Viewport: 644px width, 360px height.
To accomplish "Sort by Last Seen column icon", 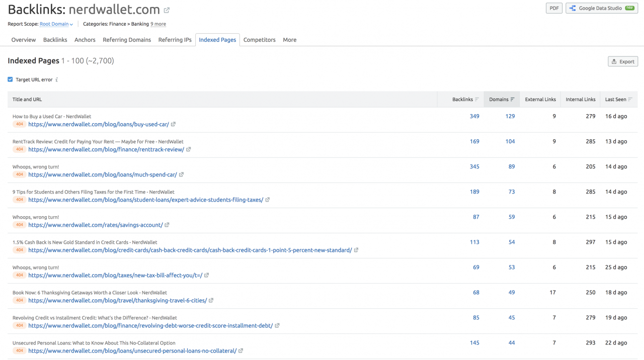I will coord(630,100).
